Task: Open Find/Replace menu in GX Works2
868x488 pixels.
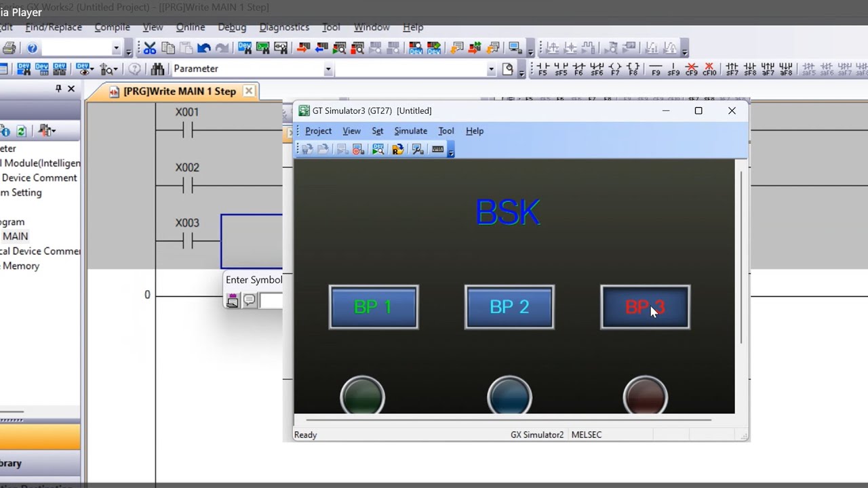Action: point(54,27)
